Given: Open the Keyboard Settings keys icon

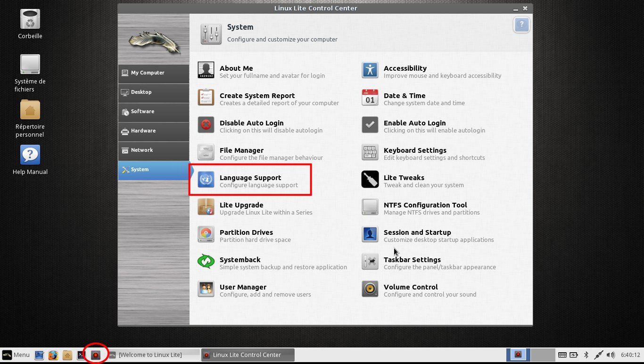Looking at the screenshot, I should click(x=370, y=152).
